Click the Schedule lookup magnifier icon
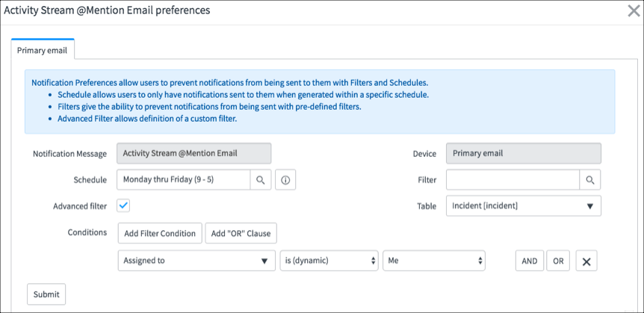The width and height of the screenshot is (644, 313). (261, 180)
